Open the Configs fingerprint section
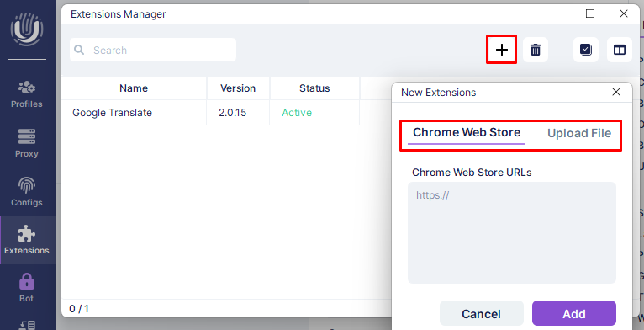Image resolution: width=644 pixels, height=330 pixels. point(26,192)
